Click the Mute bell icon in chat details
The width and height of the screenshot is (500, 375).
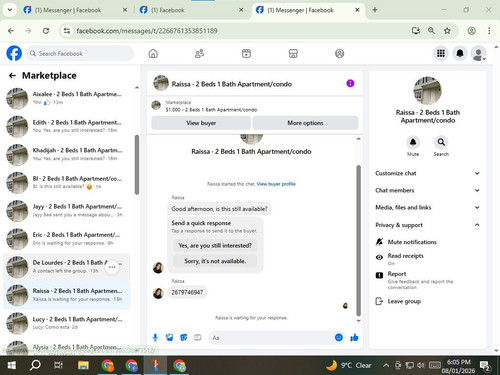[x=413, y=142]
